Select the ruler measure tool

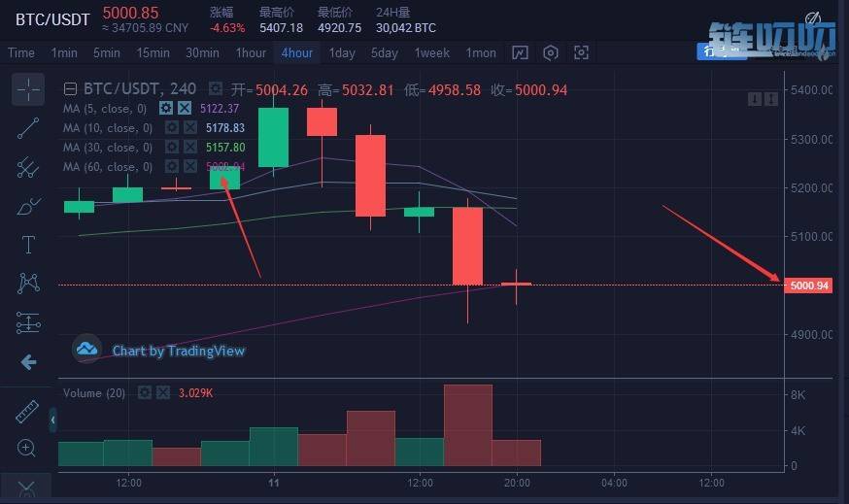[27, 412]
